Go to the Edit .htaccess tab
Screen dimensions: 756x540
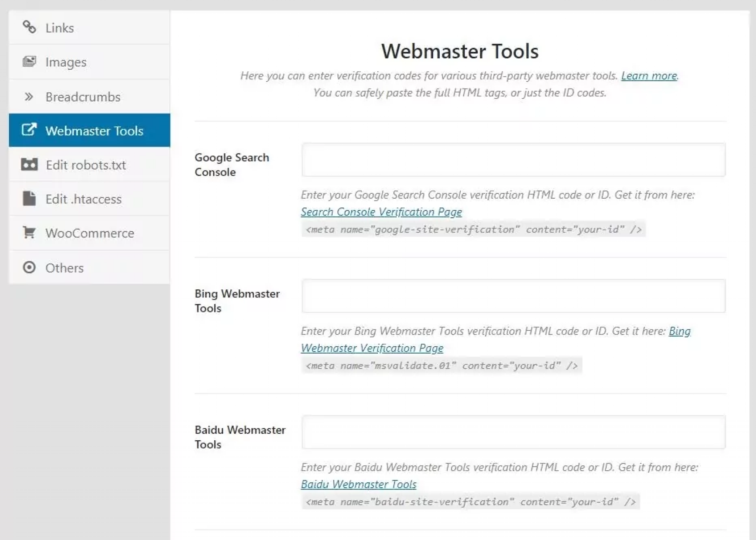coord(89,199)
